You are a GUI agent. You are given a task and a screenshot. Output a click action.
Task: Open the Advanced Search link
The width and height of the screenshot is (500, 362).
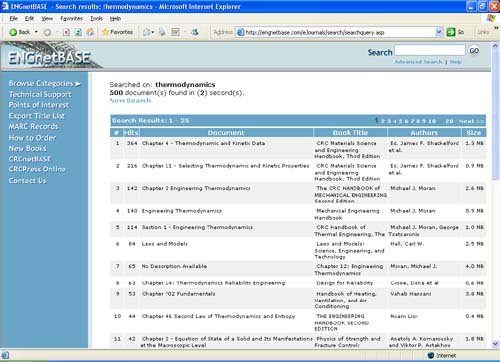point(418,62)
